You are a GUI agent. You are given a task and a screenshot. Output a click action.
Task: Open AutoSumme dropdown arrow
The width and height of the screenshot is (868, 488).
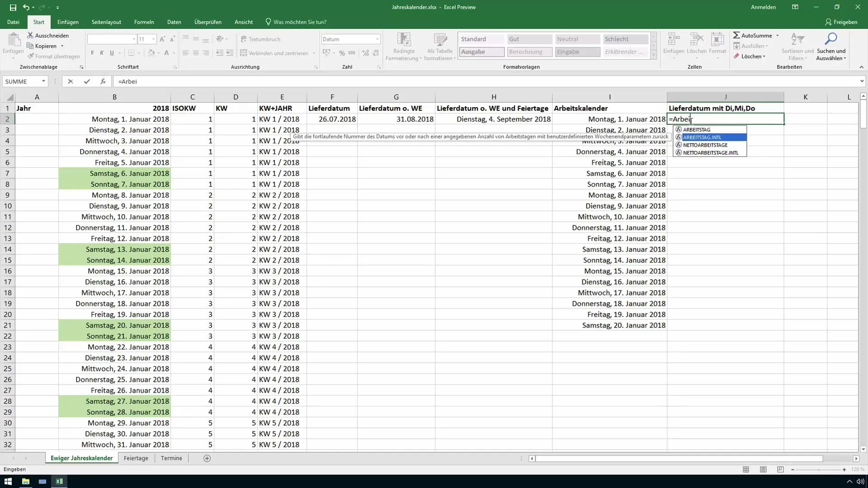point(778,35)
